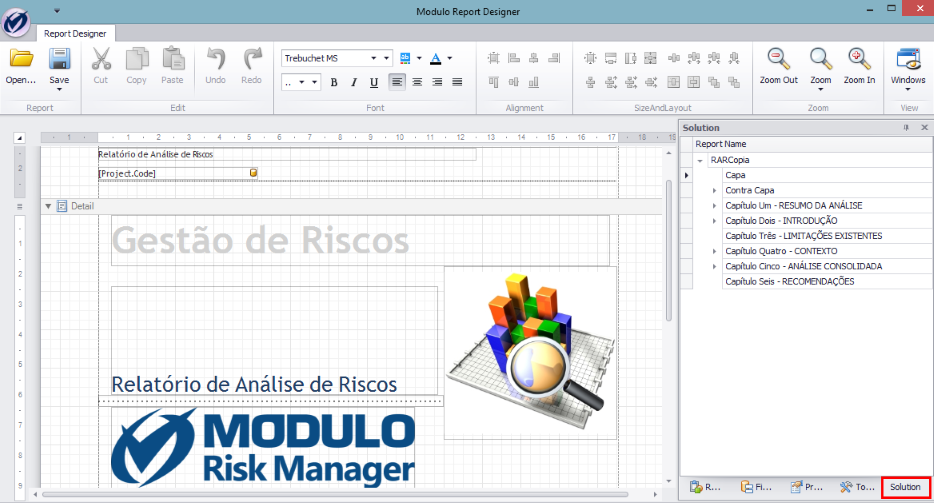Toggle bold formatting
This screenshot has height=503, width=934.
coord(334,82)
